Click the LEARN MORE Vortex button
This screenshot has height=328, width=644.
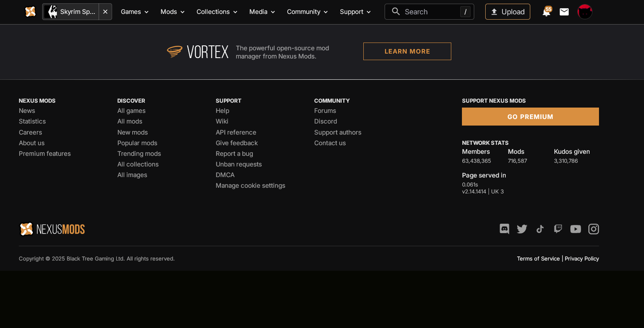407,52
